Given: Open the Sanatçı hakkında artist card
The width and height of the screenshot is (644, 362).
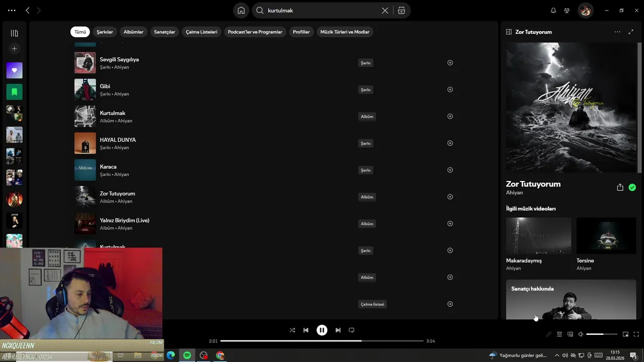Looking at the screenshot, I should coord(571,300).
